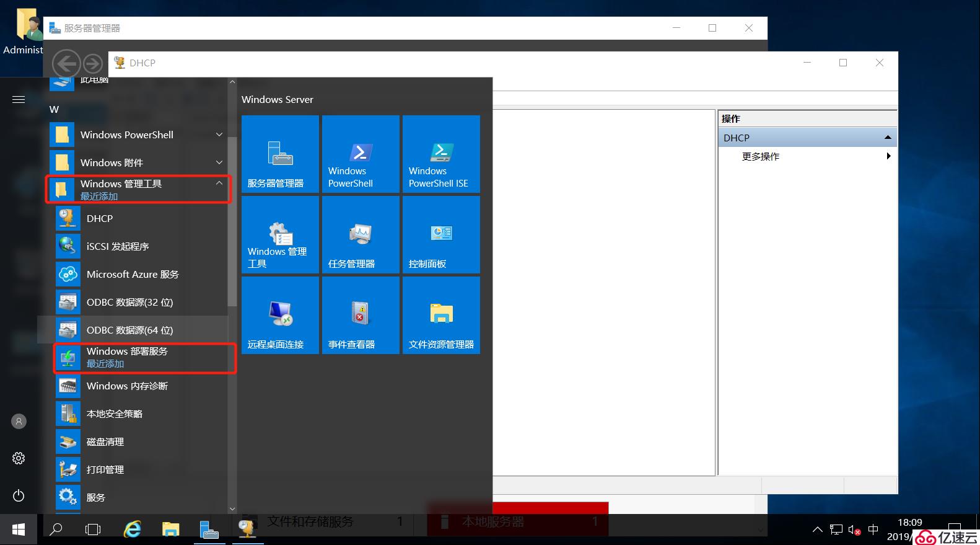The image size is (980, 545).
Task: Click the Start menu hamburger icon
Action: [19, 99]
